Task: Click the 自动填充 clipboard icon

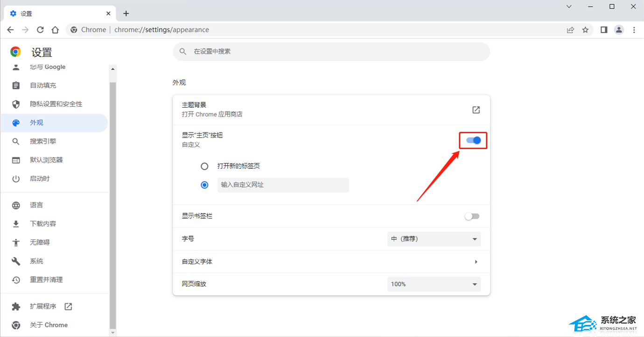Action: pyautogui.click(x=16, y=85)
